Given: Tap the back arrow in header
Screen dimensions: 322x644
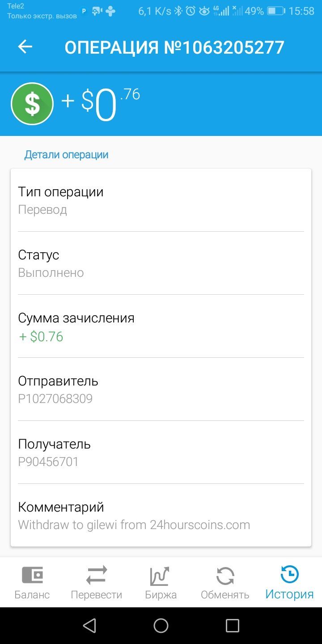Looking at the screenshot, I should click(25, 47).
